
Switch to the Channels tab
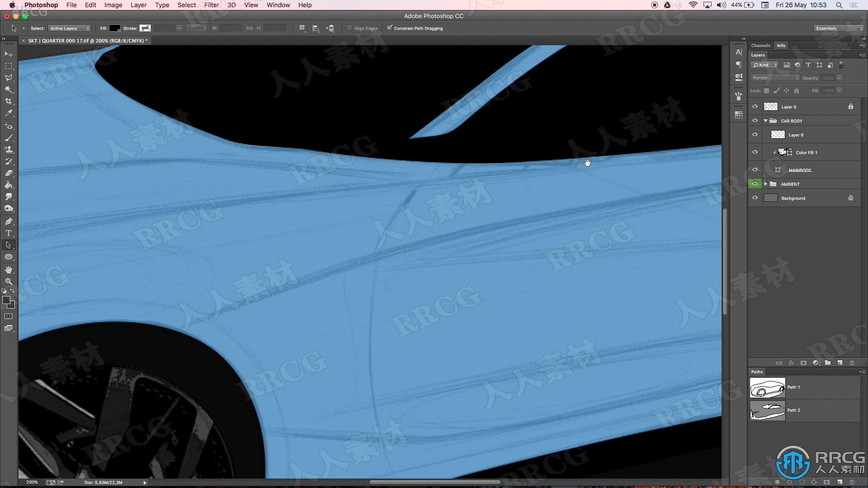pos(762,45)
